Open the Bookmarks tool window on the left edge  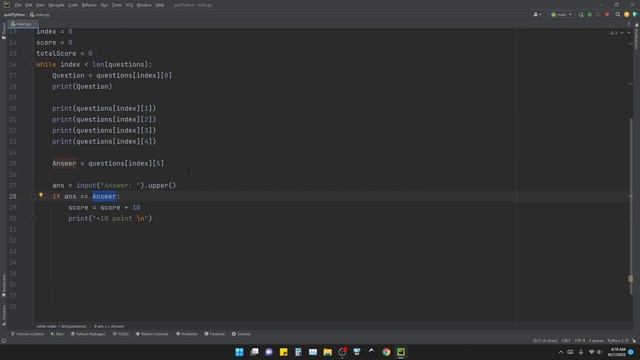[4, 286]
